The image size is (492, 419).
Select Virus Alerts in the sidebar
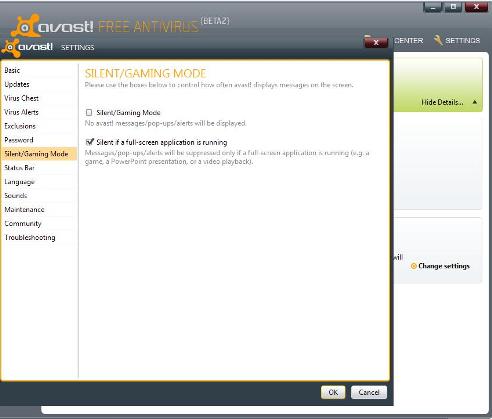pyautogui.click(x=39, y=112)
